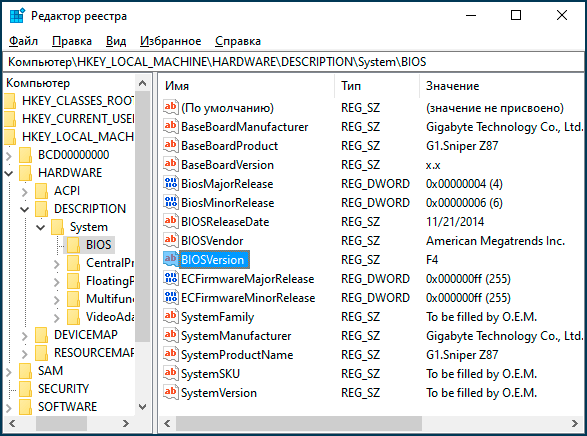Viewport: 587px width, 436px height.
Task: Open the Файл menu
Action: point(23,41)
